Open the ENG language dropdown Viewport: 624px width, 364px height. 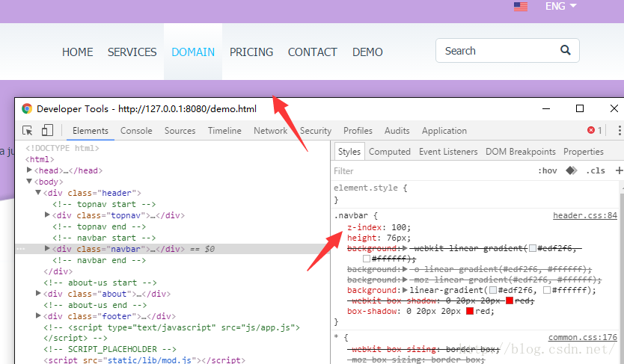point(561,6)
